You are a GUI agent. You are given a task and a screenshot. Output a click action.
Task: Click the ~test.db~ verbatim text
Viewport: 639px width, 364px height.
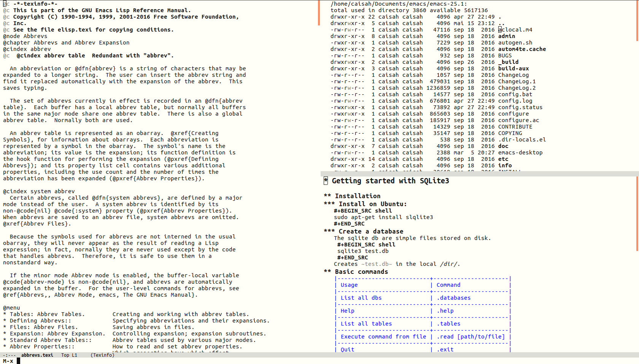coord(377,264)
